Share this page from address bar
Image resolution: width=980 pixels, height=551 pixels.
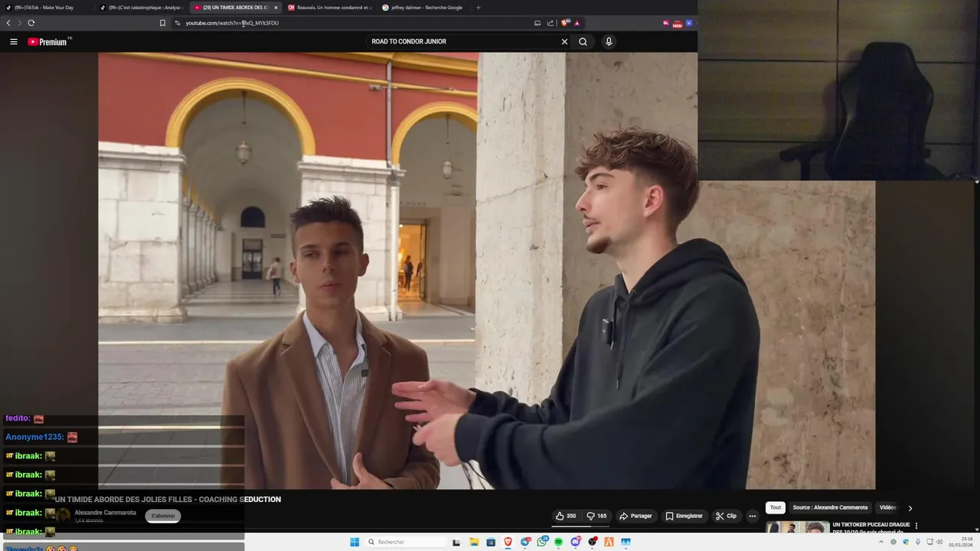coord(550,23)
